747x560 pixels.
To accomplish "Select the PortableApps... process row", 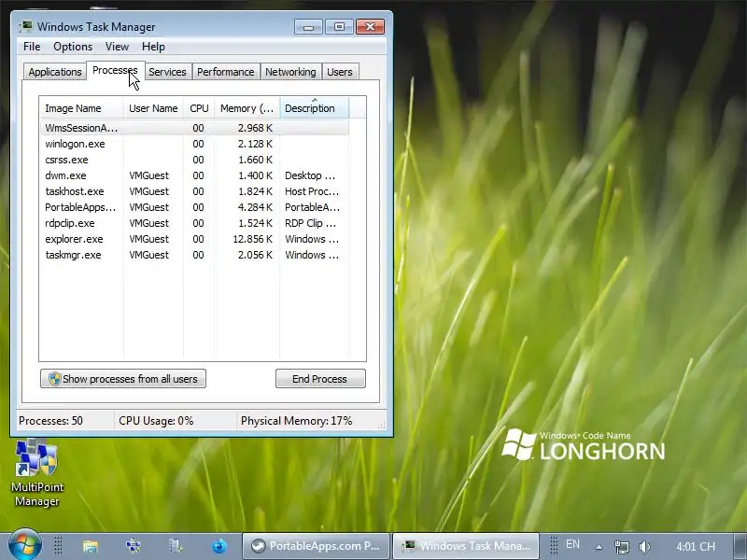I will coord(194,207).
